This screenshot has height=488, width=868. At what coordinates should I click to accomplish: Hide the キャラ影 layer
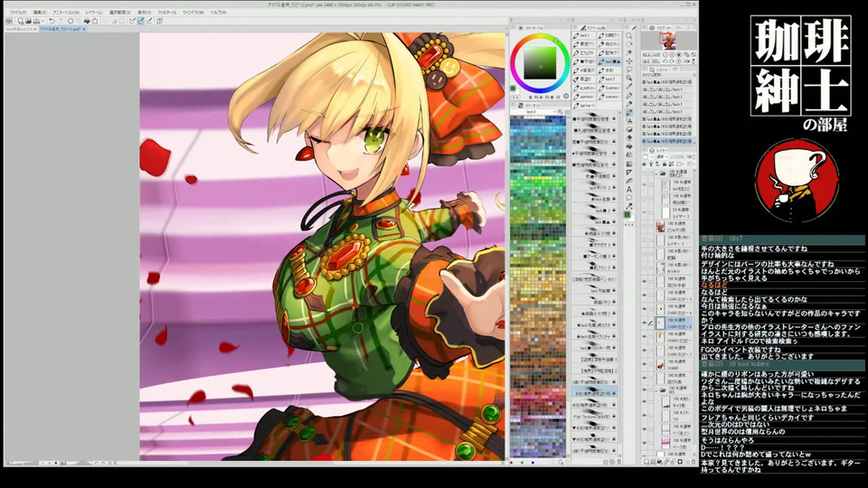point(644,401)
